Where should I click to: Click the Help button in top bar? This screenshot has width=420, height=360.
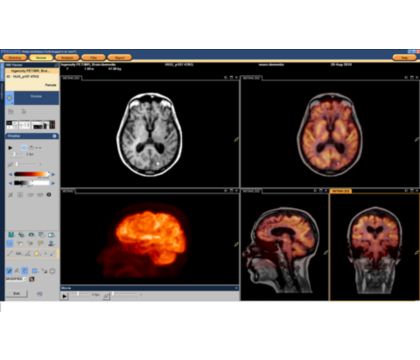point(404,58)
